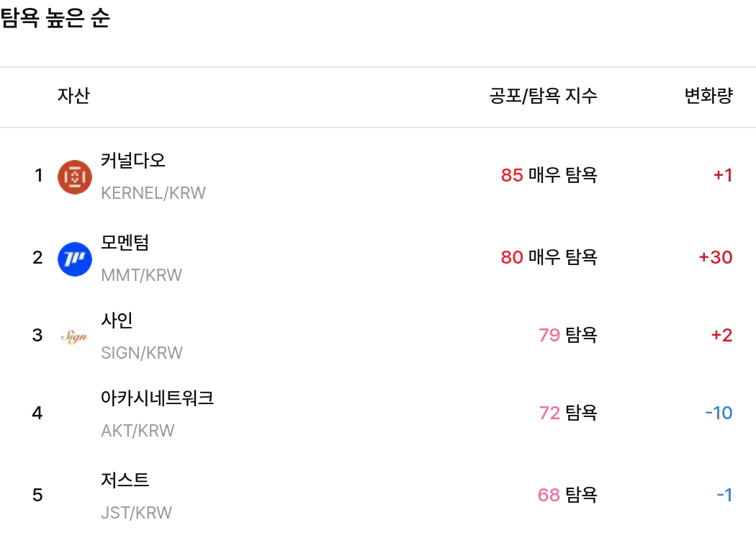This screenshot has height=546, width=756.
Task: Click the red 85 greed index value
Action: click(x=511, y=175)
